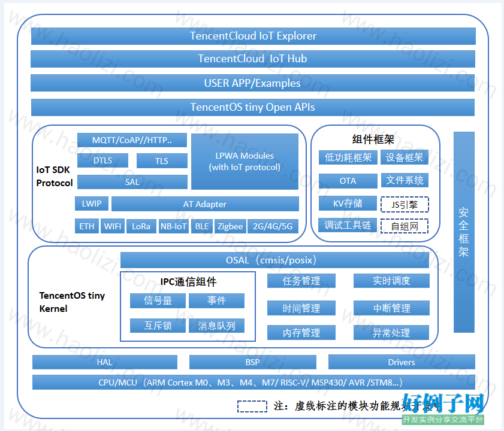The height and width of the screenshot is (431, 504).
Task: Select the 2G/4G/5G block
Action: click(273, 226)
